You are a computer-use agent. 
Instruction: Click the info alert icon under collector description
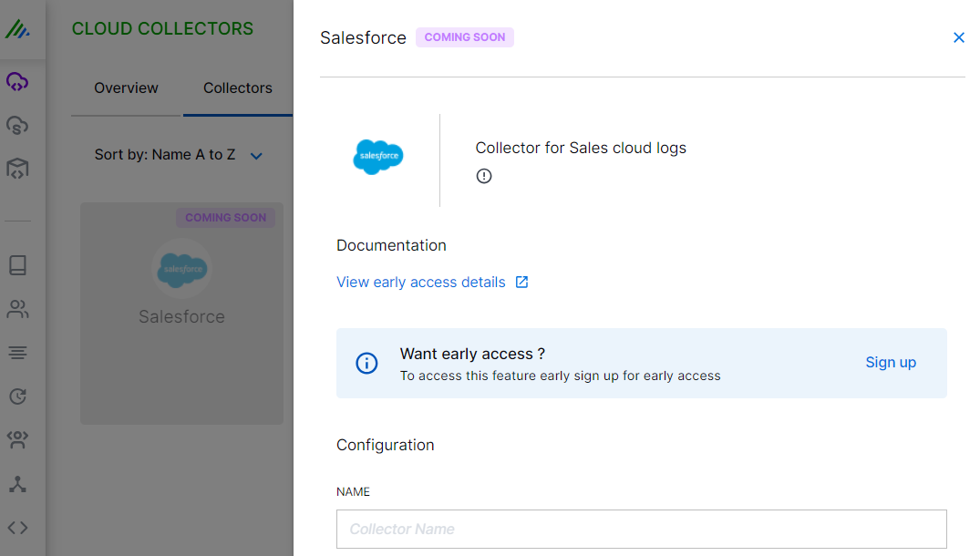coord(484,176)
